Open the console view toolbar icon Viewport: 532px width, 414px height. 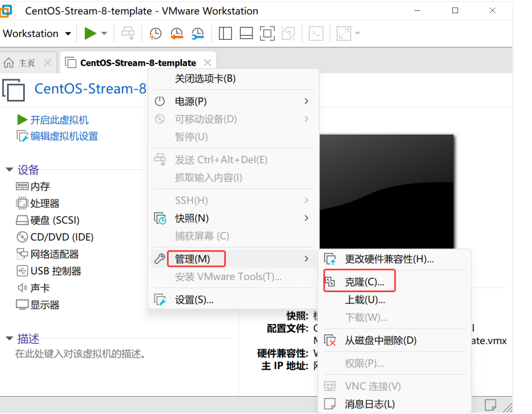click(x=316, y=33)
